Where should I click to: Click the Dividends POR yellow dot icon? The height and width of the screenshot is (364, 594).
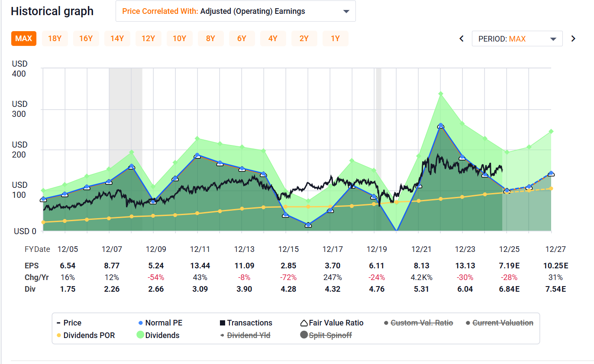click(58, 335)
